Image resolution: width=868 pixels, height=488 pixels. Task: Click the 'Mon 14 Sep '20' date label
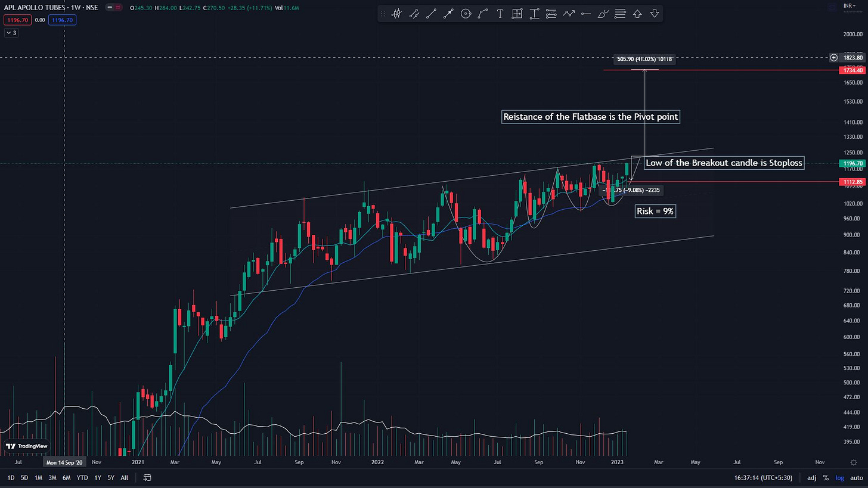[x=65, y=462]
